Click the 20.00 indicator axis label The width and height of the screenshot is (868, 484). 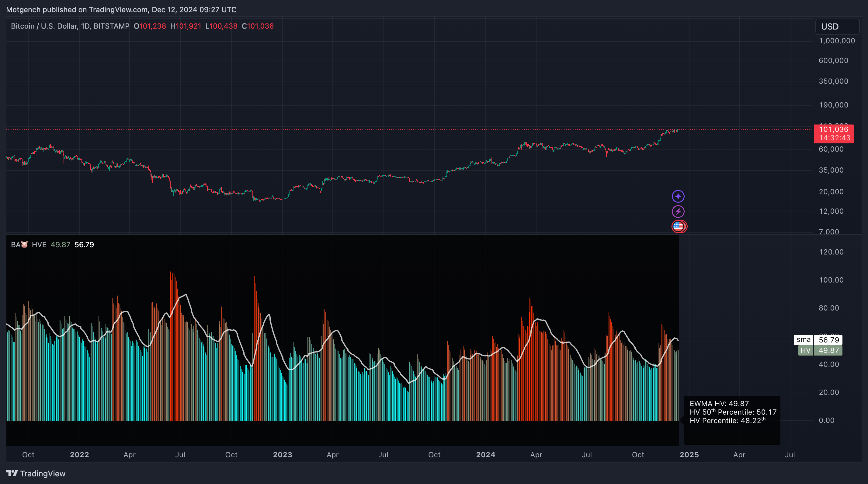[x=829, y=392]
